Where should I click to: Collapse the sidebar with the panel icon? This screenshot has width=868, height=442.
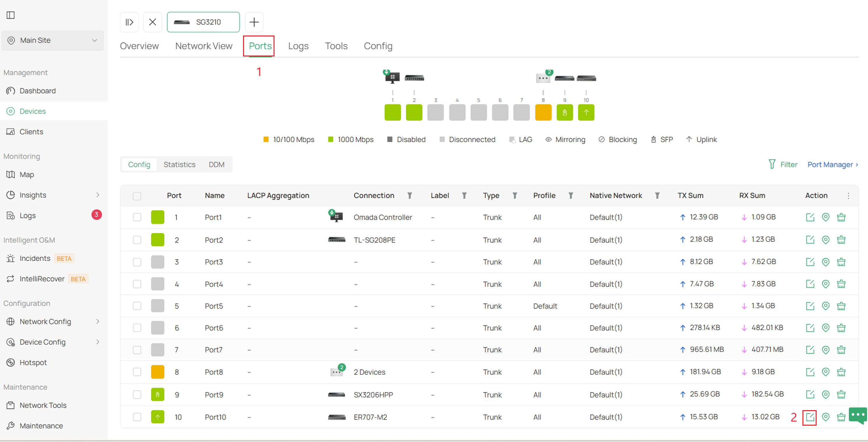(11, 15)
